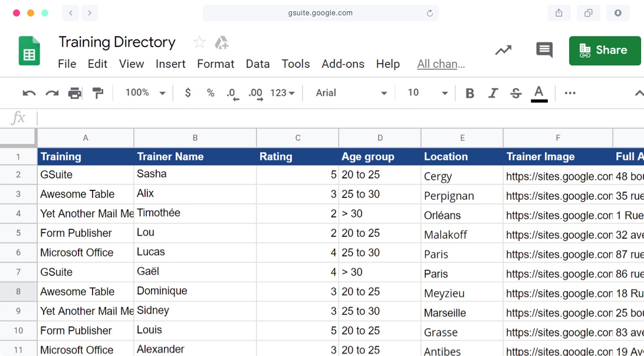The height and width of the screenshot is (356, 644).
Task: Click the Add to Drive icon
Action: tap(221, 42)
